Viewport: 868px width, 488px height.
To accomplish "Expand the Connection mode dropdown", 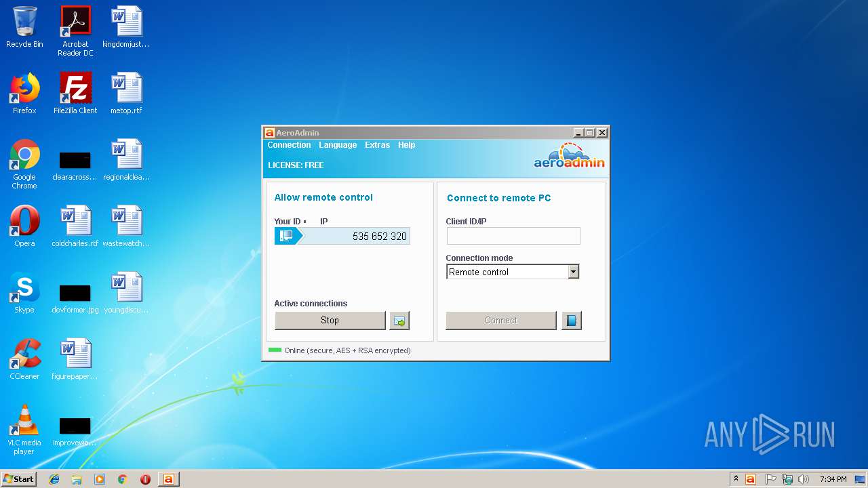I will pos(573,272).
